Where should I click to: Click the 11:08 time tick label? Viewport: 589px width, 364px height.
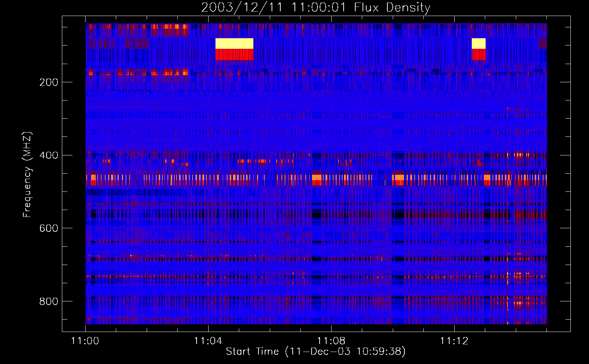331,341
